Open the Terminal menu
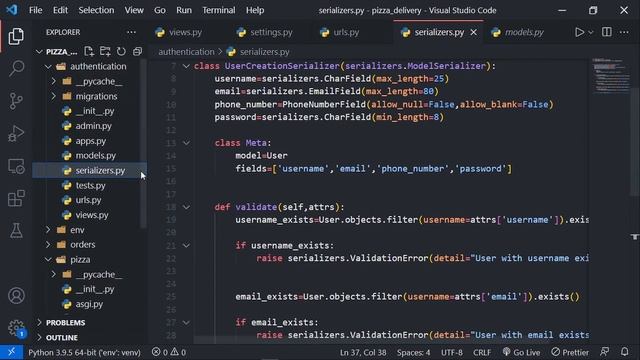 point(219,10)
